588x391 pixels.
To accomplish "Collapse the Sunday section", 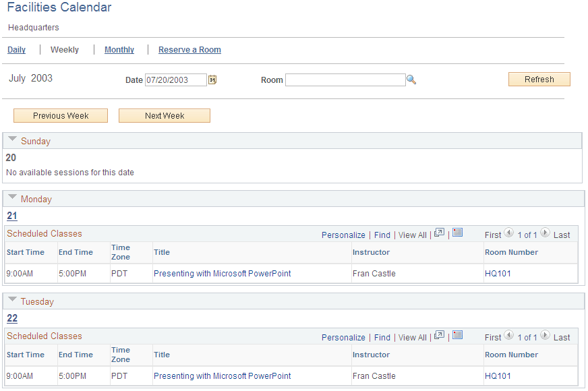I will point(12,139).
